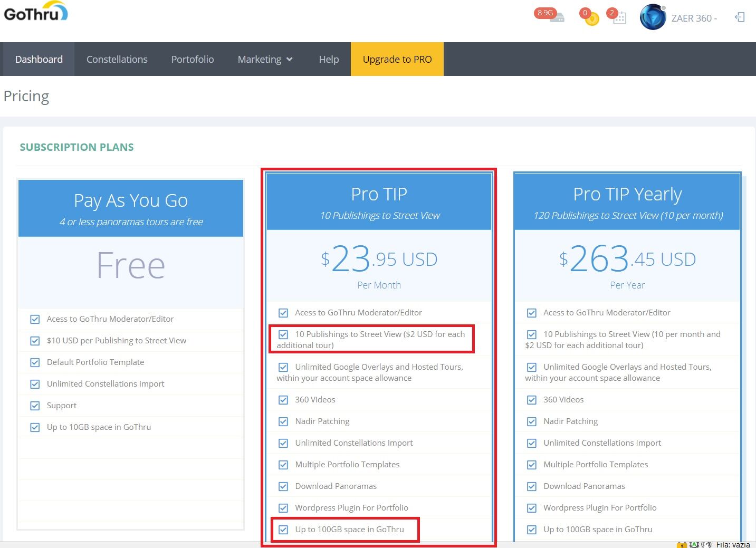Click the $23.95 USD Pro TIP price
756x548 pixels.
point(379,259)
